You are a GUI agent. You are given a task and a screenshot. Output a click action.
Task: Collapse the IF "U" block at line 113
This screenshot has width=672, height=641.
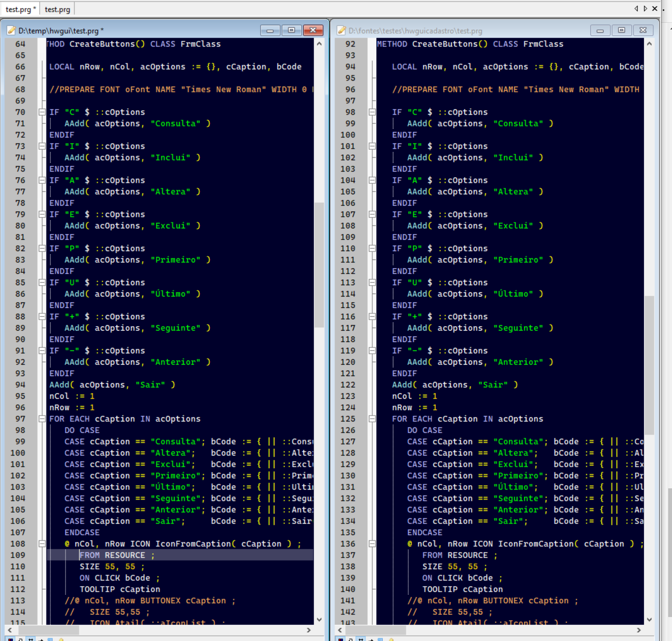tap(372, 283)
